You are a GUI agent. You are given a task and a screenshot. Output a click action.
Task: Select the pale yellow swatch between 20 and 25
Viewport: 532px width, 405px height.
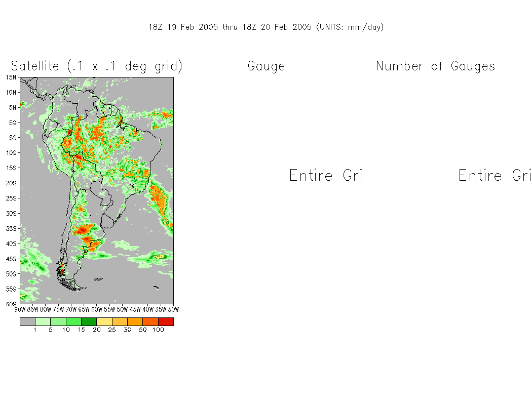click(x=104, y=321)
